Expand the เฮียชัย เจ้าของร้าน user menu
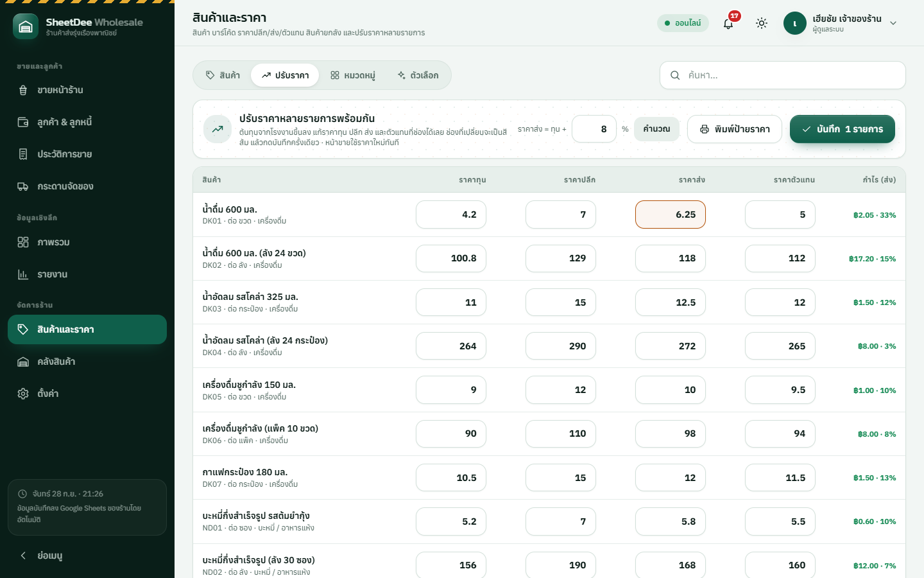Image resolution: width=924 pixels, height=578 pixels. coord(841,23)
